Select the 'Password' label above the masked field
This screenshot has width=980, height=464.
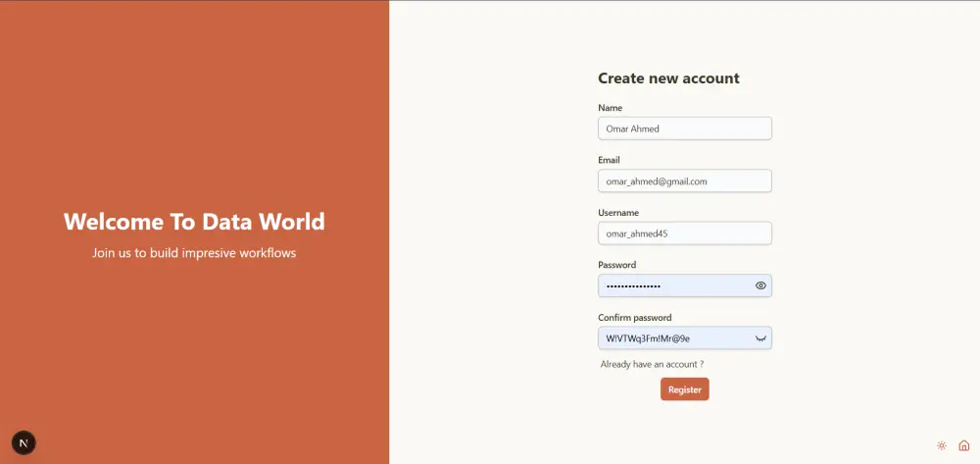tap(616, 265)
